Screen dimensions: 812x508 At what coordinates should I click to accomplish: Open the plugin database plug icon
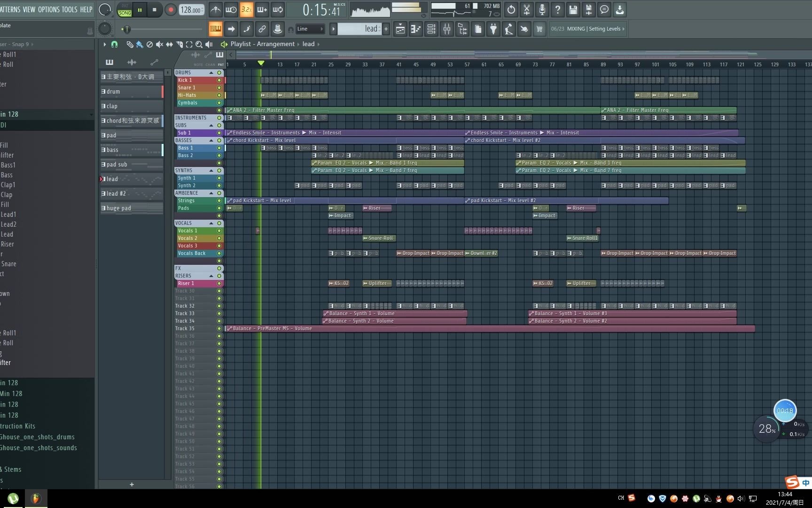click(493, 29)
